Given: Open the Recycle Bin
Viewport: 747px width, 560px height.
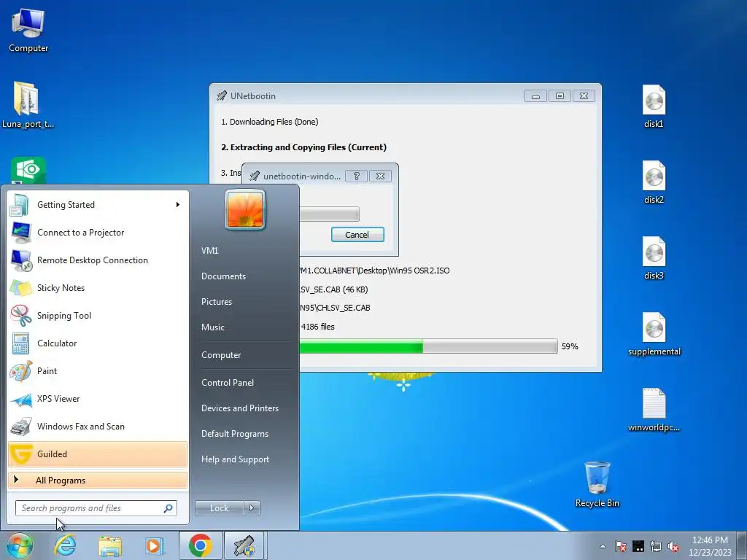Looking at the screenshot, I should click(x=597, y=484).
